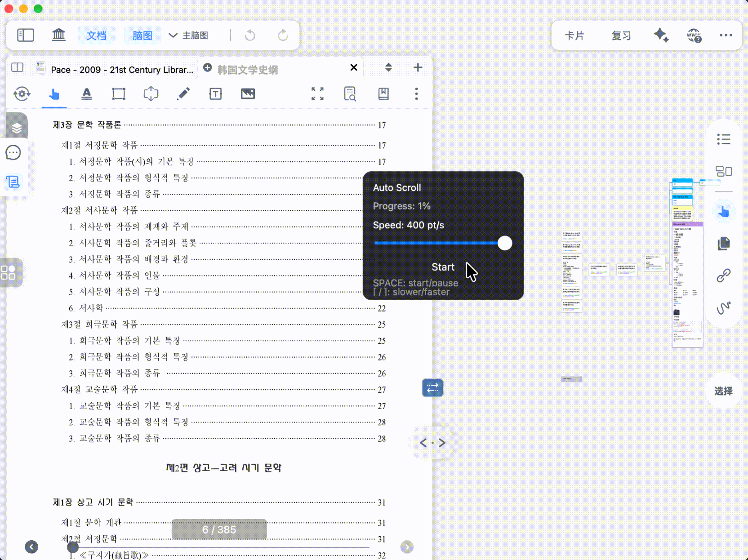The height and width of the screenshot is (560, 748).
Task: Select the text highlight tool
Action: 87,94
